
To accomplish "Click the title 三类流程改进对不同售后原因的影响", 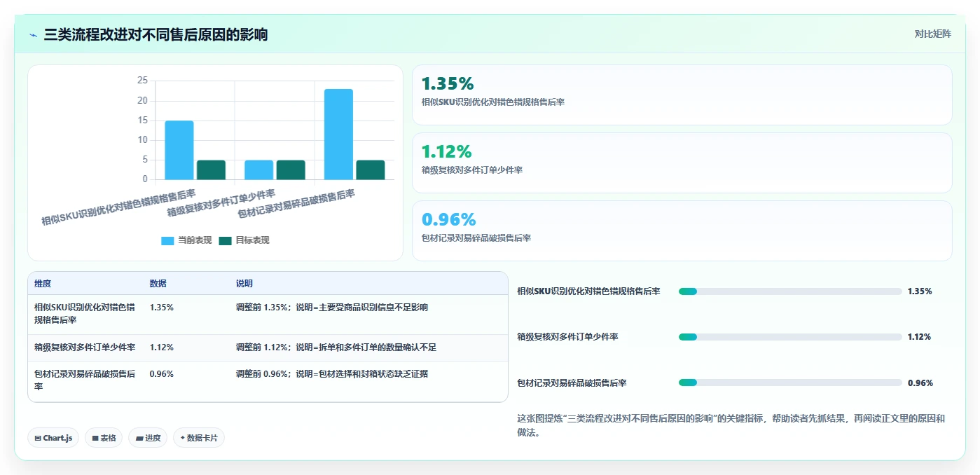I will click(156, 35).
